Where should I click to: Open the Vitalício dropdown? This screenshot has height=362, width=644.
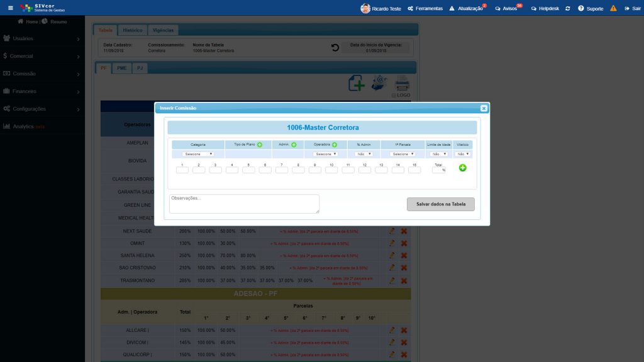click(462, 155)
